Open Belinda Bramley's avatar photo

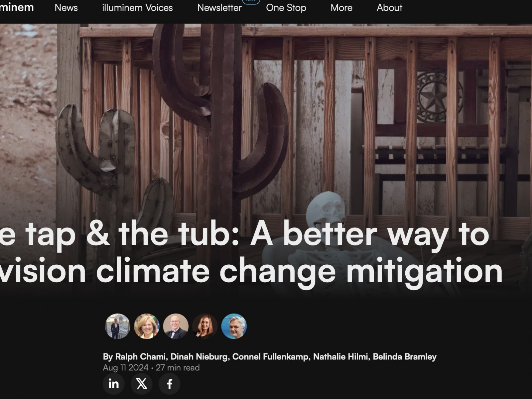coord(234,326)
